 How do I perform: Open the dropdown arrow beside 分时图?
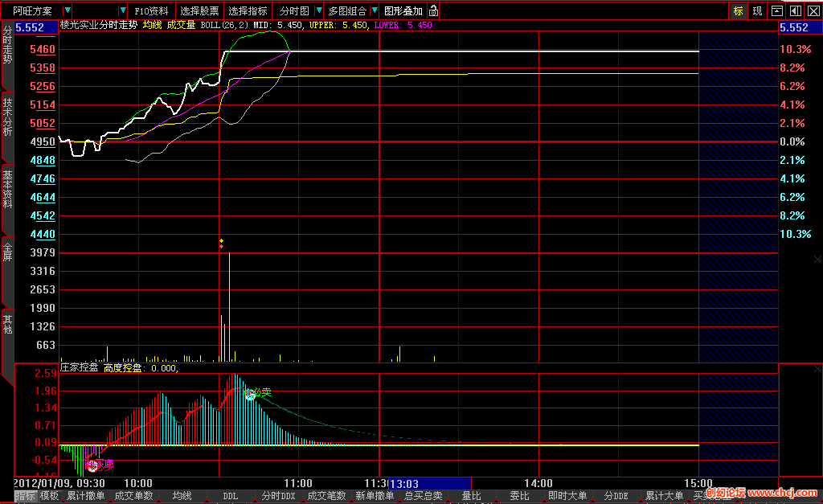coord(319,11)
